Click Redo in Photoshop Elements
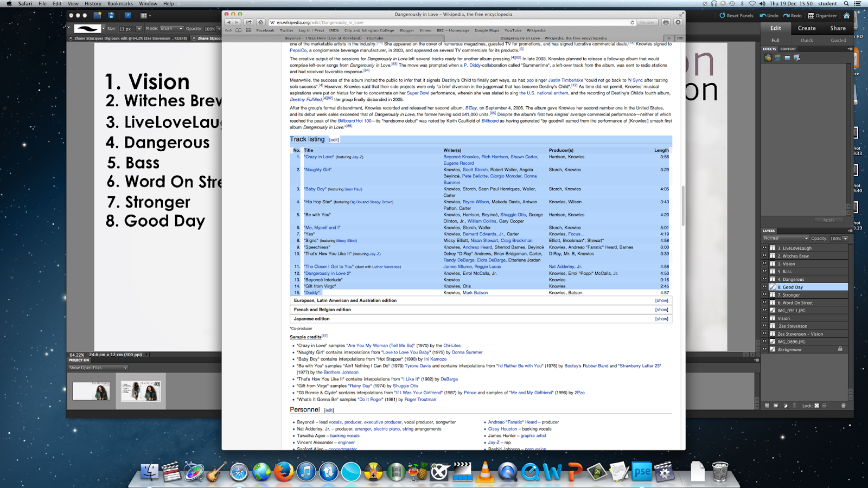The width and height of the screenshot is (868, 488). tap(793, 16)
